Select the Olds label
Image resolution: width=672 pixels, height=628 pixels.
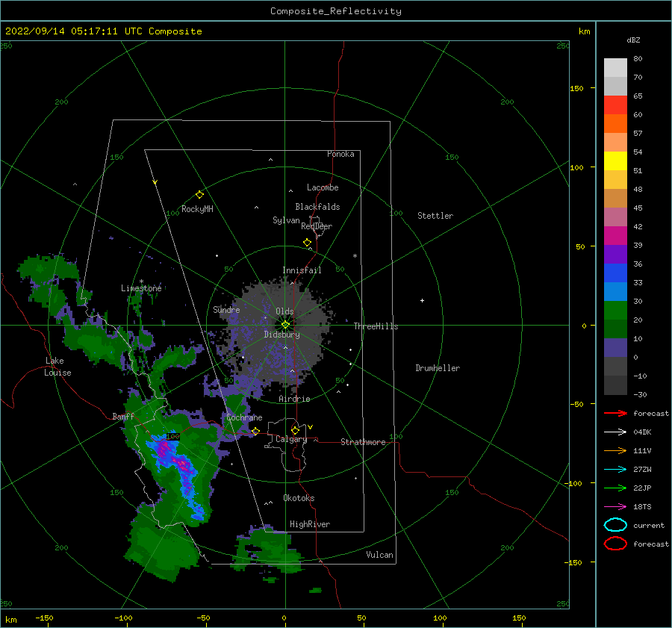(284, 311)
